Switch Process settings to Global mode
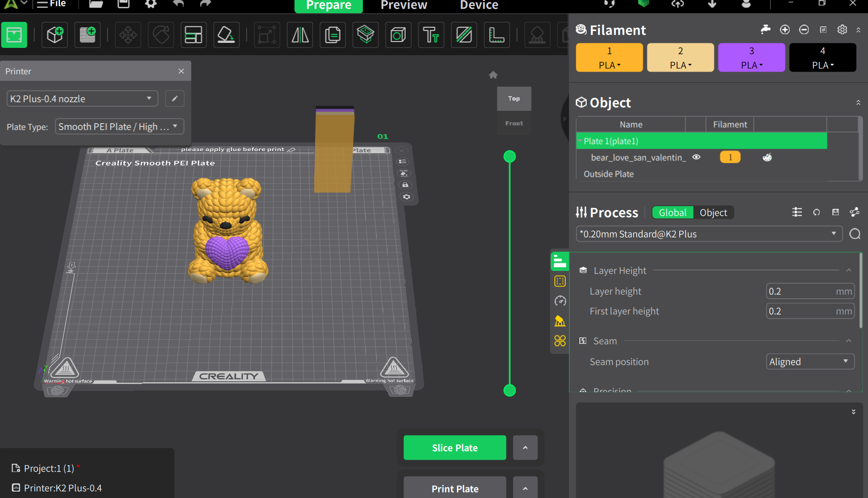This screenshot has height=498, width=868. click(672, 213)
